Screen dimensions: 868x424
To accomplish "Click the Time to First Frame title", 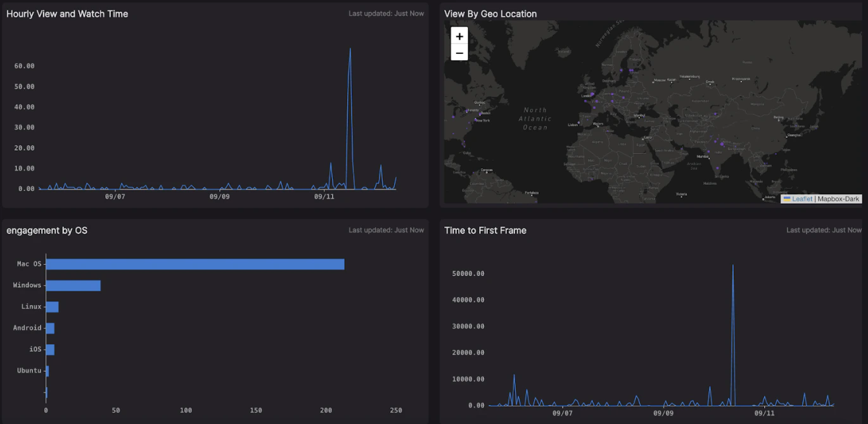I will 485,230.
